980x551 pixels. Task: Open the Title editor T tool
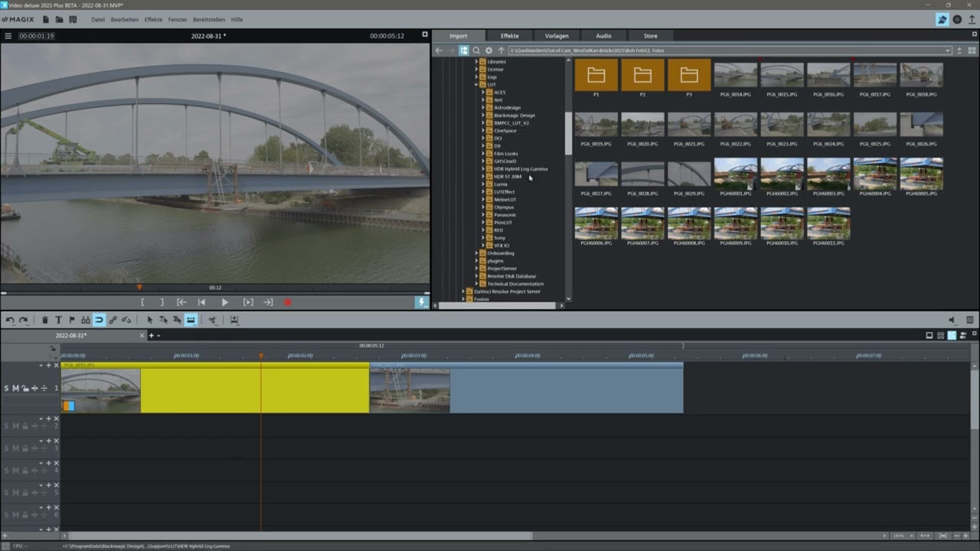click(x=58, y=320)
